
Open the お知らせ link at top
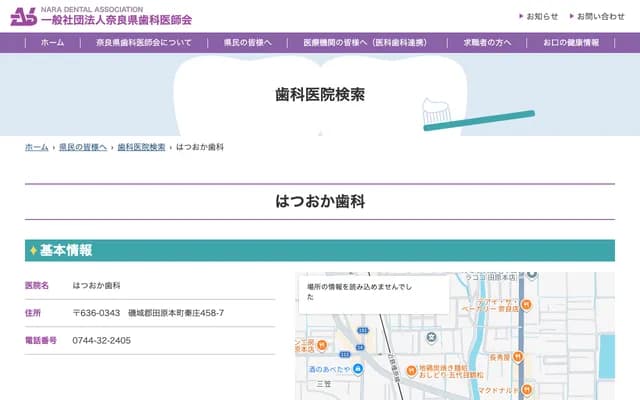(542, 16)
